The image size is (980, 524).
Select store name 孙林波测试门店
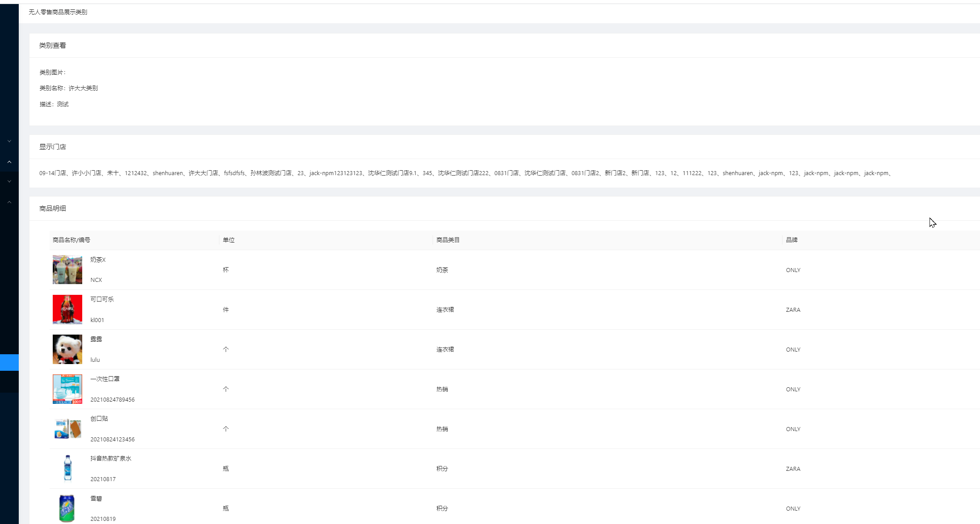click(271, 173)
